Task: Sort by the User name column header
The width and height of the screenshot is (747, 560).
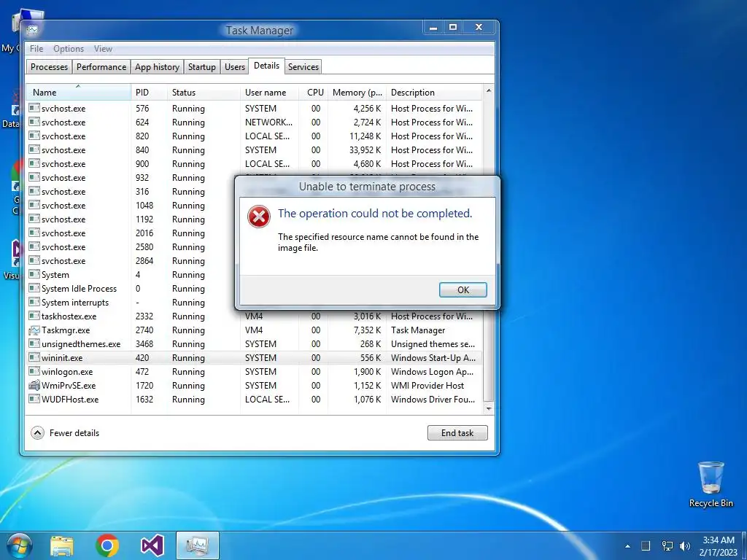Action: 270,92
